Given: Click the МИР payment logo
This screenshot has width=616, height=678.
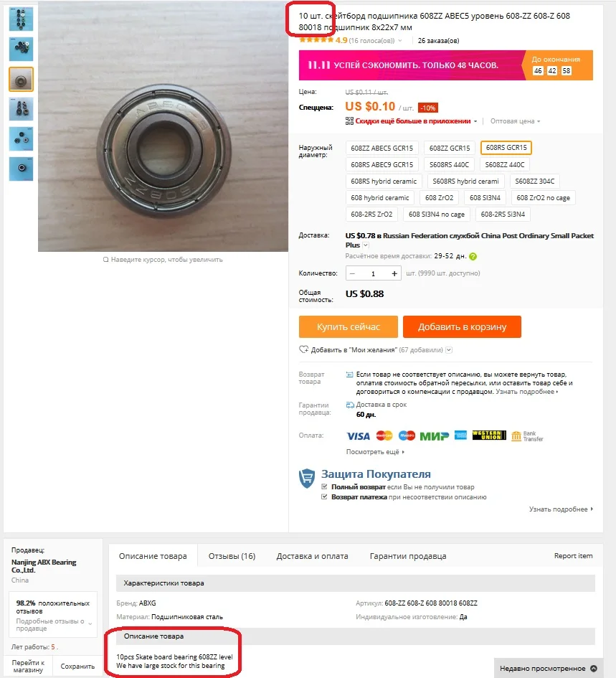Looking at the screenshot, I should coord(434,436).
